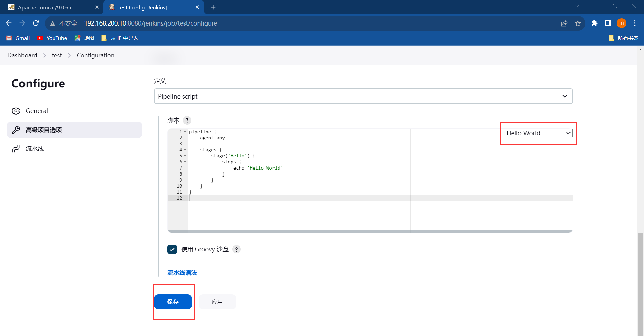644x336 pixels.
Task: Open the 从 IE 中导入 bookmark folder
Action: [x=120, y=38]
